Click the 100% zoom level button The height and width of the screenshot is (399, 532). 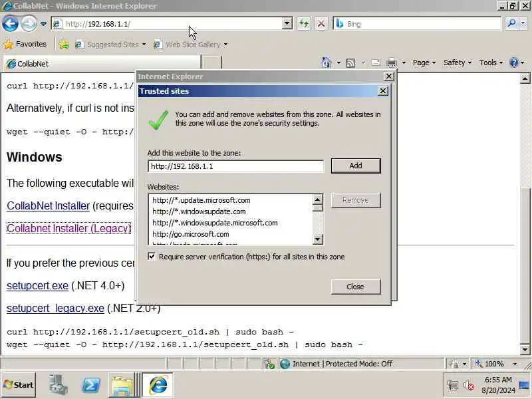[489, 364]
